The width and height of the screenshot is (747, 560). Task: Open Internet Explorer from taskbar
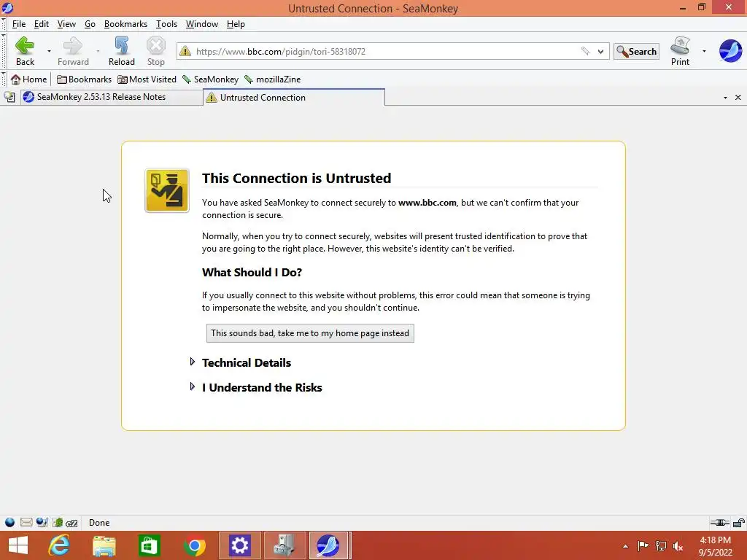tap(60, 545)
